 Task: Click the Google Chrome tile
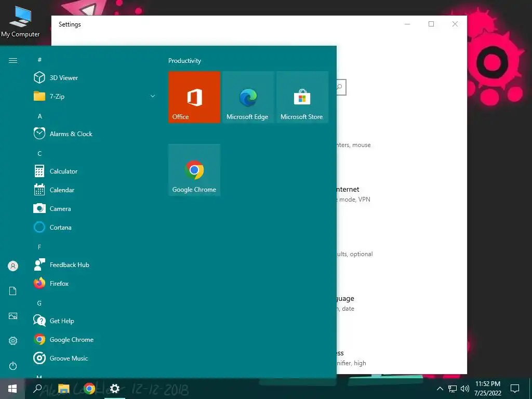pyautogui.click(x=194, y=170)
